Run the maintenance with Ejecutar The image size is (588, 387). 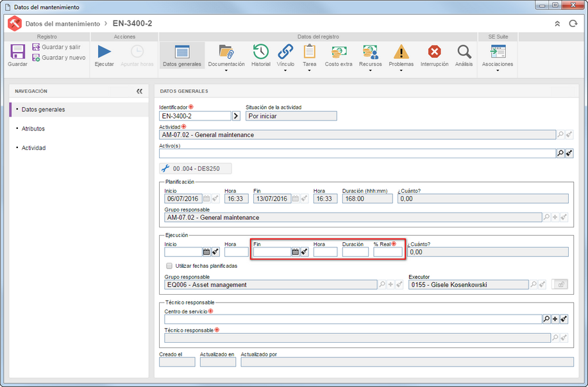[105, 56]
